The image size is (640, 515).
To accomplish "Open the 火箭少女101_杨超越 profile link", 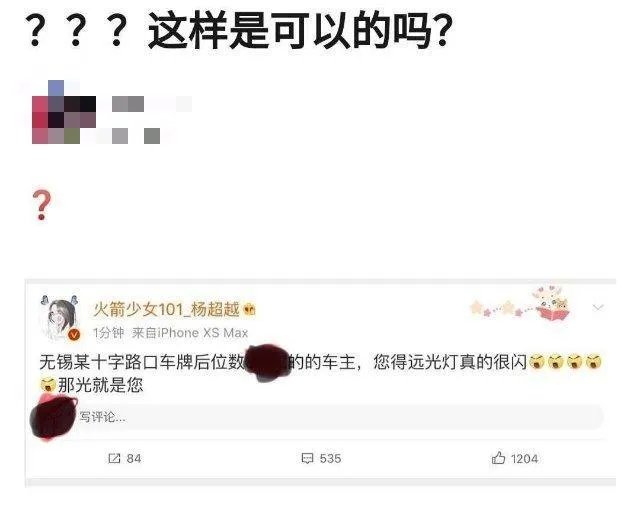I will [167, 309].
